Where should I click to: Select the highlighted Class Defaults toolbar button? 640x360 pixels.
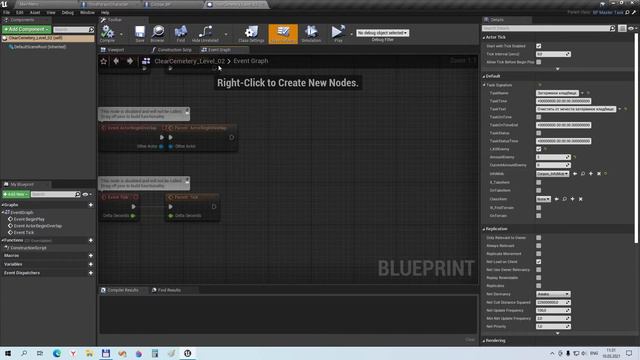tap(283, 33)
